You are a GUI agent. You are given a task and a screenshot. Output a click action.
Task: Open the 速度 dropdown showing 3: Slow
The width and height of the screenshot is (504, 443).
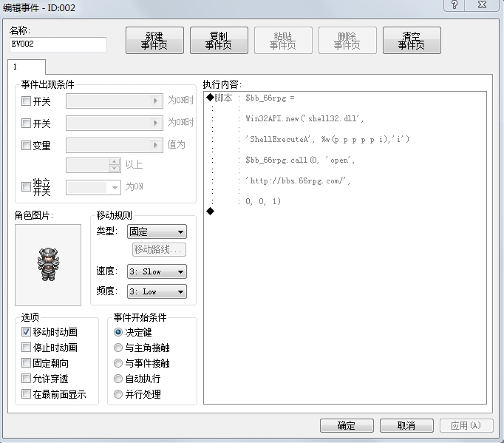pyautogui.click(x=157, y=271)
